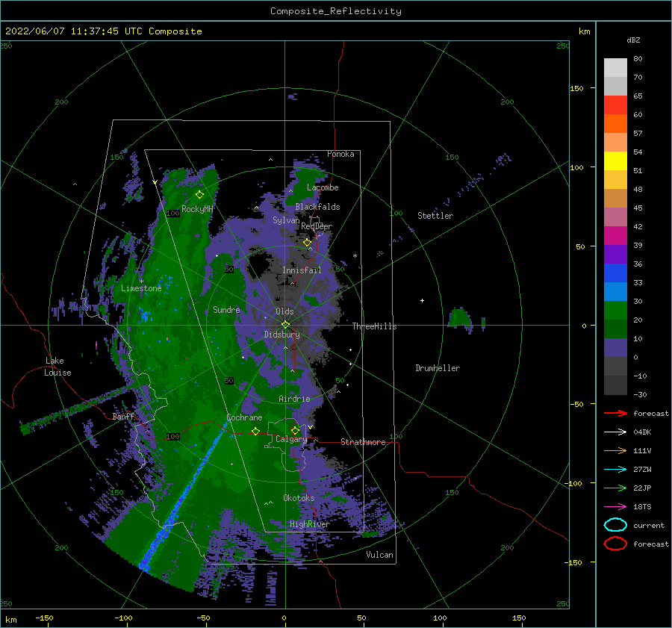Click the yellow diamond marker above RockyMH
Viewport: 672px width, 628px height.
point(199,195)
